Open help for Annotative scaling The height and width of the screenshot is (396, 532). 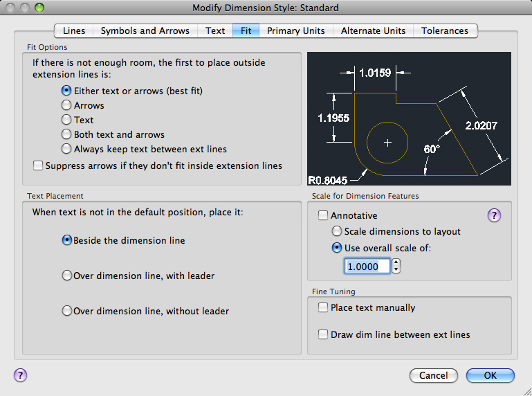pos(494,215)
